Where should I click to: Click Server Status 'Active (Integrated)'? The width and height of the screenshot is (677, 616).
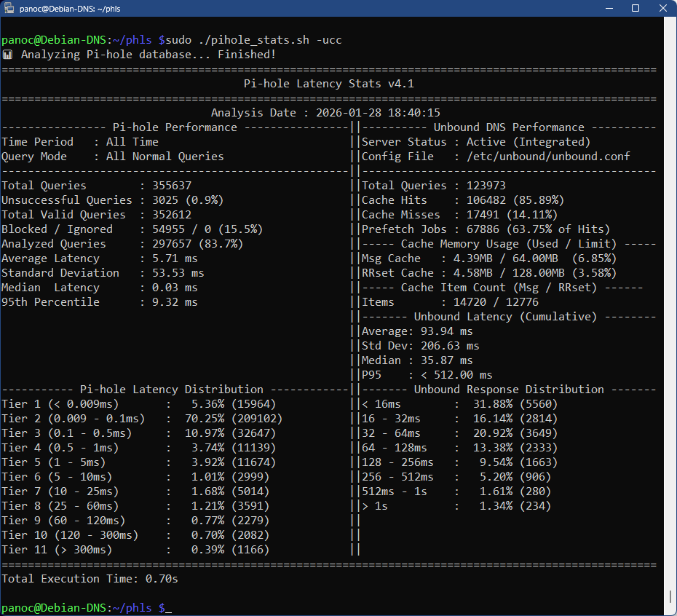click(528, 142)
